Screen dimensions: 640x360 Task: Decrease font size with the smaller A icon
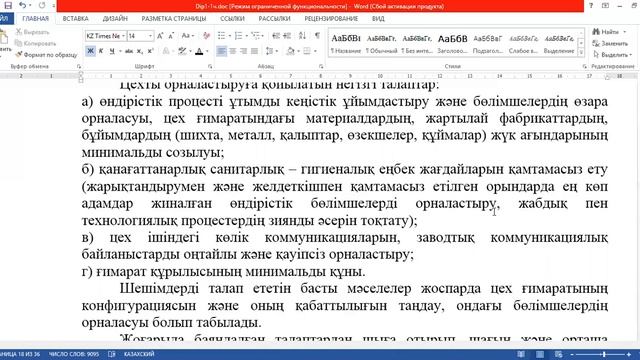click(x=171, y=36)
